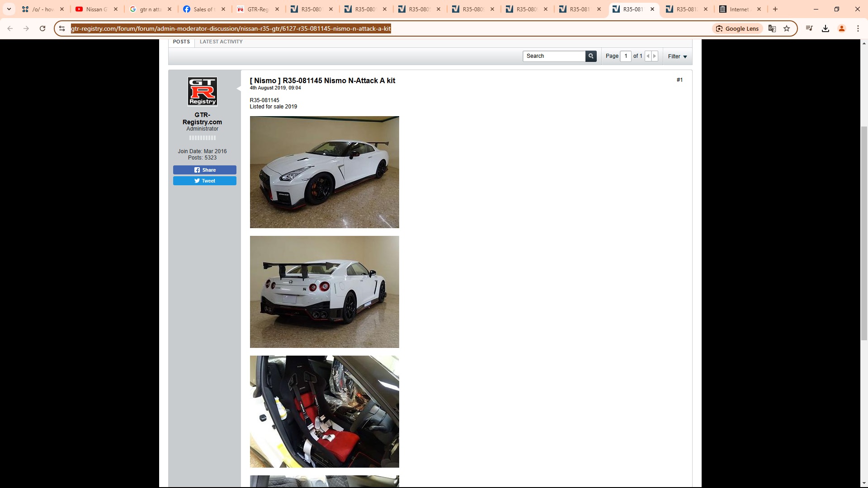This screenshot has width=868, height=488.
Task: Click the search magnifier button
Action: (591, 56)
